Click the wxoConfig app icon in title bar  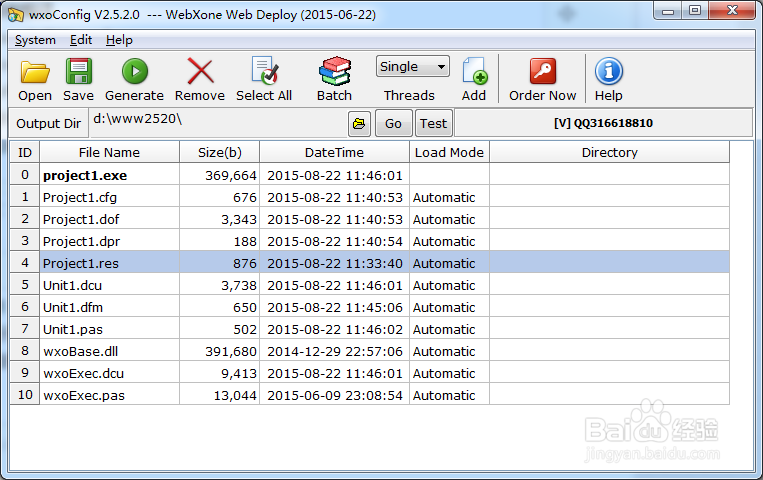click(15, 15)
